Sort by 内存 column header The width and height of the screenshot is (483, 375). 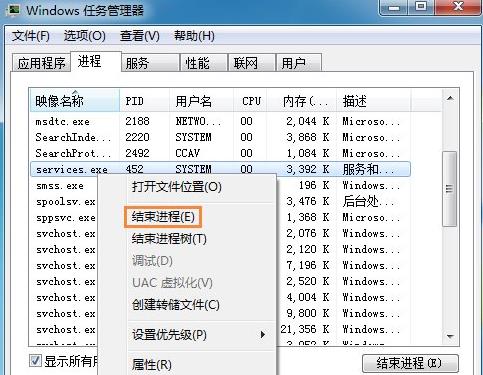coord(301,101)
